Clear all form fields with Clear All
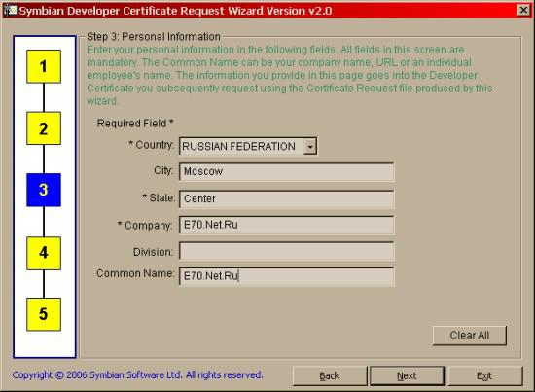 pyautogui.click(x=470, y=336)
